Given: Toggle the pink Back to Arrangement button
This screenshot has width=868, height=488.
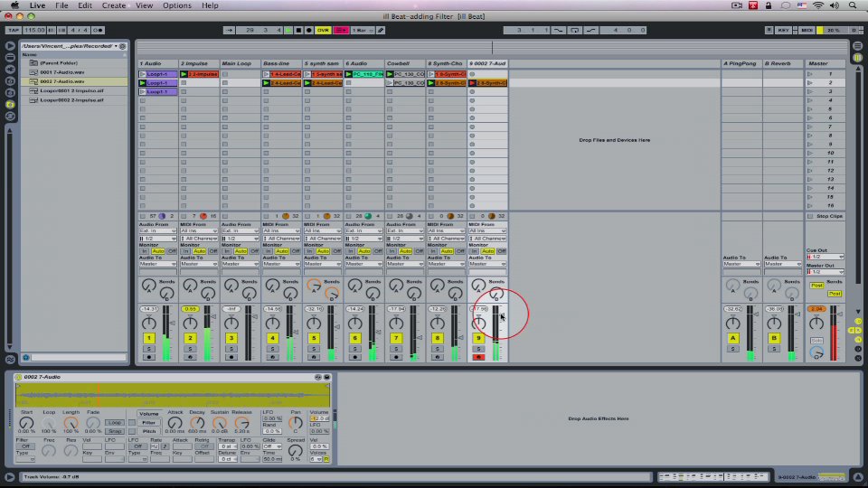Looking at the screenshot, I should (x=341, y=30).
